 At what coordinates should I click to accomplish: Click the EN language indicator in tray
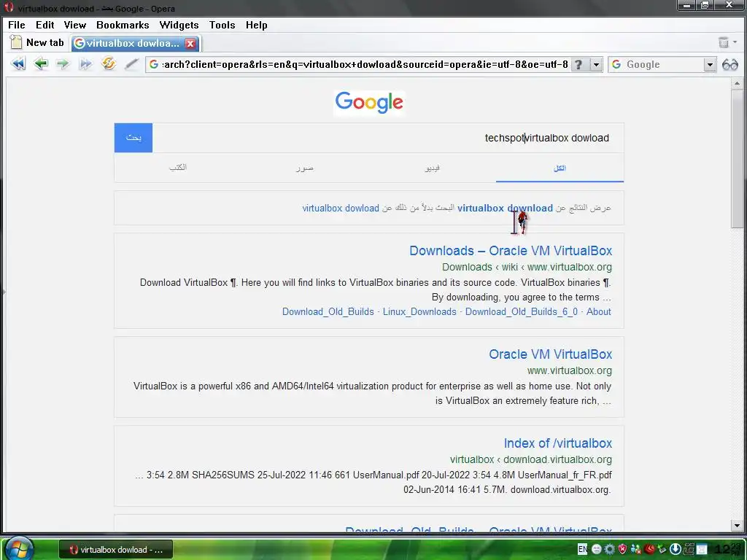click(x=582, y=549)
